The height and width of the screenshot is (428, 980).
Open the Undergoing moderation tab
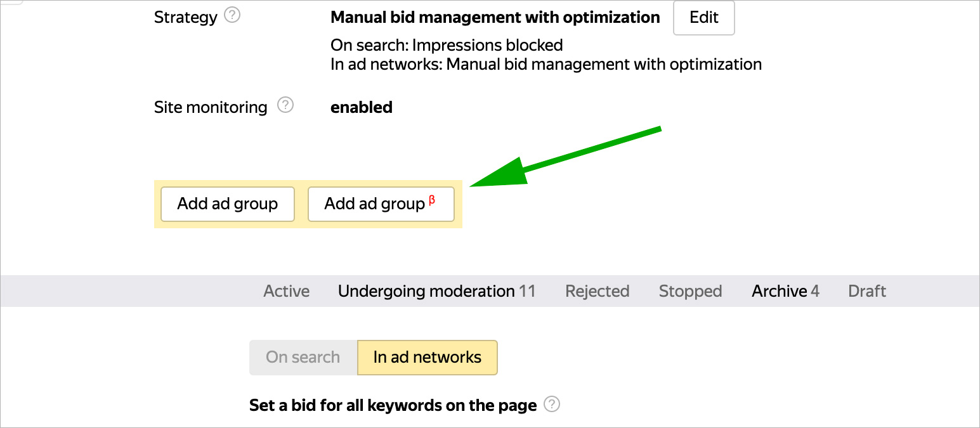(436, 291)
